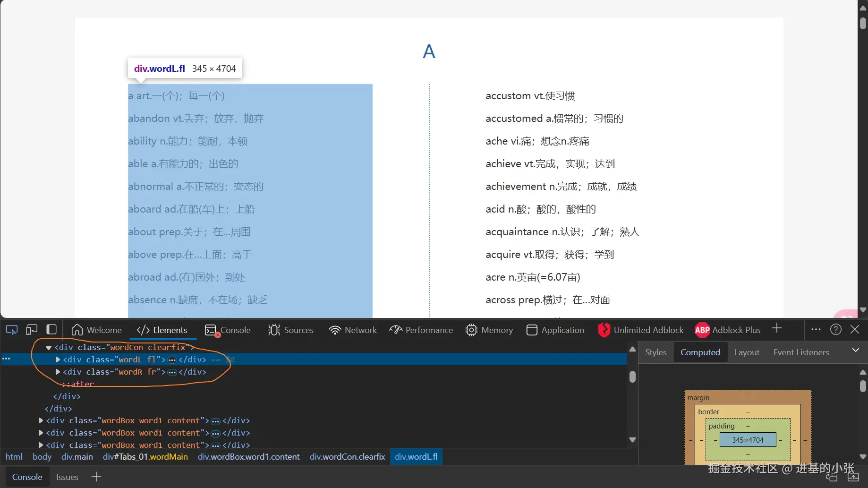Click the ellipsis badge in the wordL fl div

(x=172, y=360)
